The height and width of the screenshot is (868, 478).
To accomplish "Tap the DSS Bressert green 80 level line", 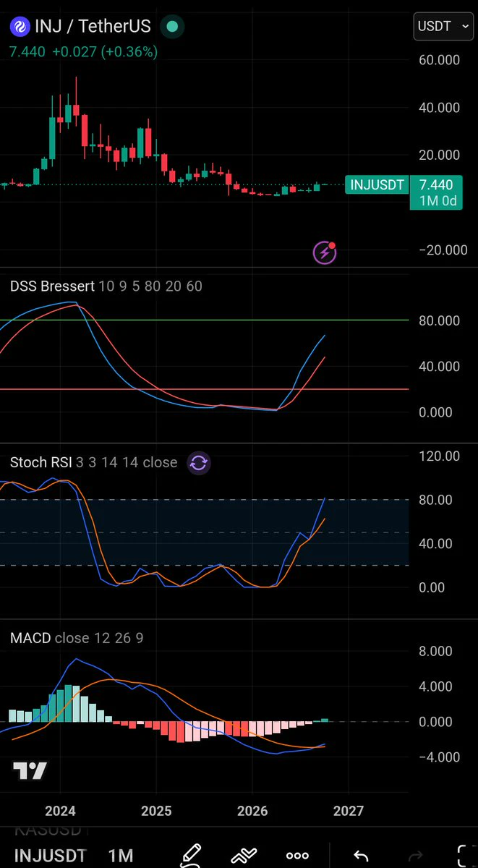I will click(204, 320).
